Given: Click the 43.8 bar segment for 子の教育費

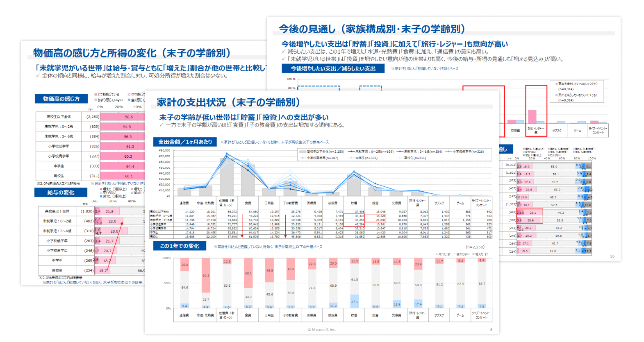Looking at the screenshot, I should (291, 269).
